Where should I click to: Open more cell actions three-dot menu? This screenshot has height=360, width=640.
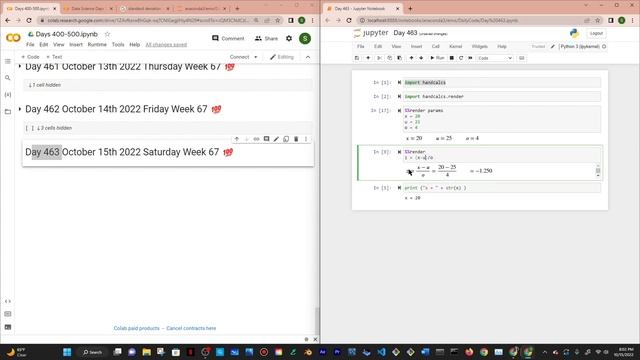coord(306,139)
